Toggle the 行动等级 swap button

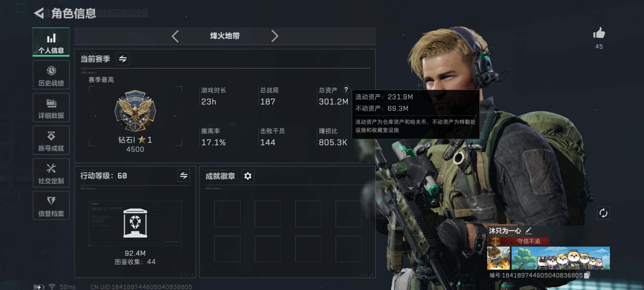point(184,175)
